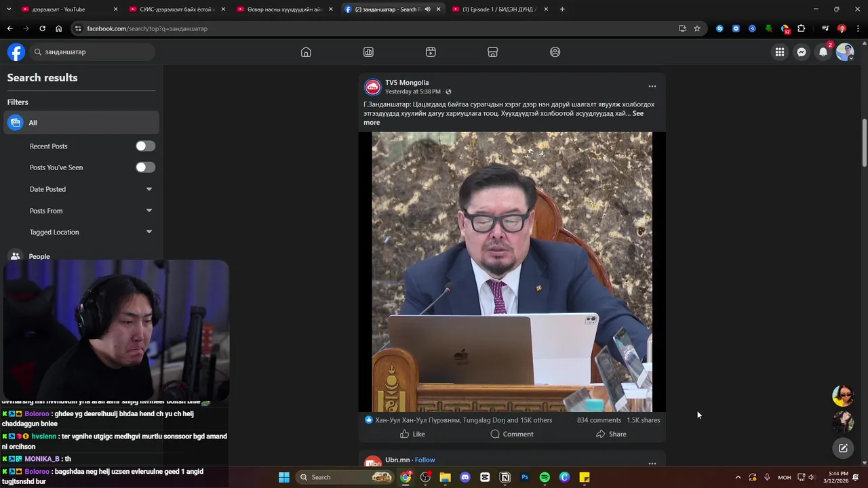
Task: Open the Facebook dashboard chart icon
Action: click(368, 52)
